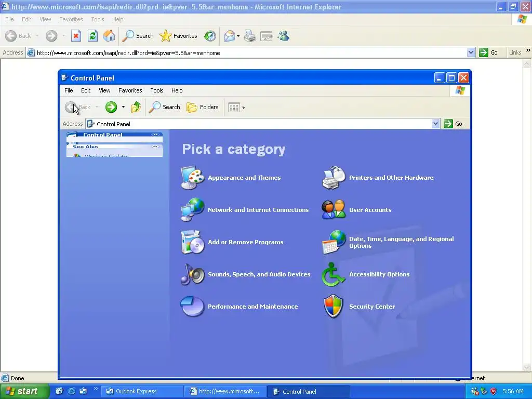
Task: Refresh page in Internet Explorer toolbar
Action: 92,36
